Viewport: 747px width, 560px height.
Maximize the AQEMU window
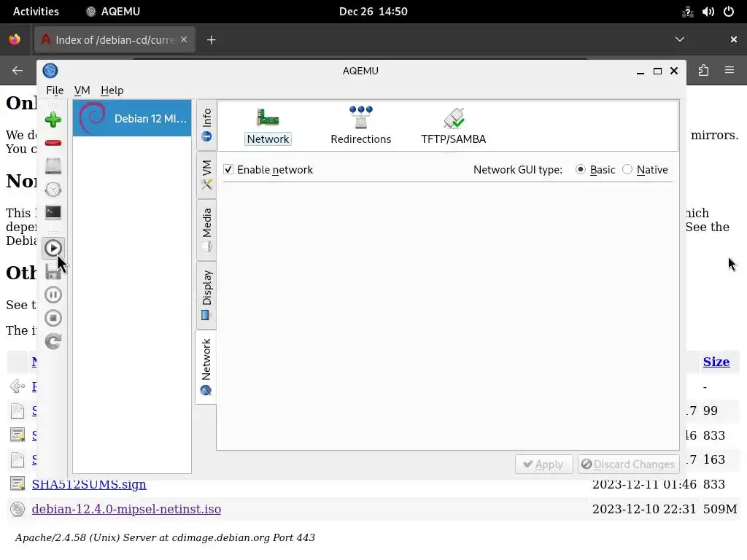pos(657,71)
